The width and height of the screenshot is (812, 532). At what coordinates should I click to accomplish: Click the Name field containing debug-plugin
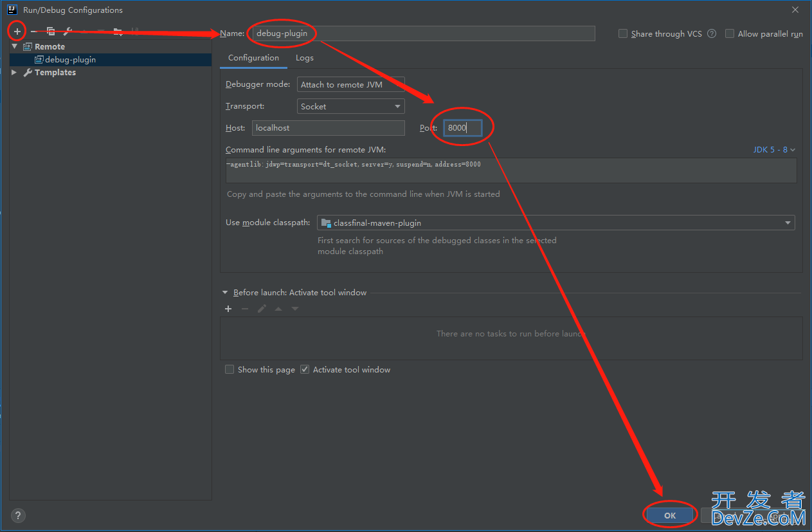(x=423, y=33)
